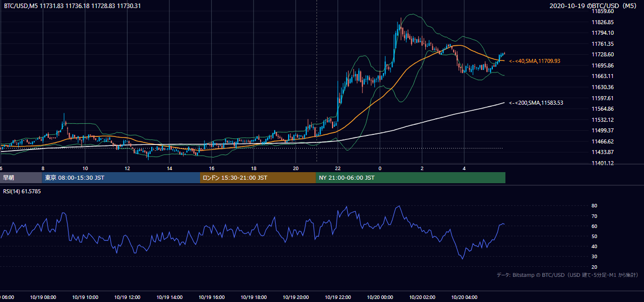Click the 10/20 00:00 date label

coord(380,297)
